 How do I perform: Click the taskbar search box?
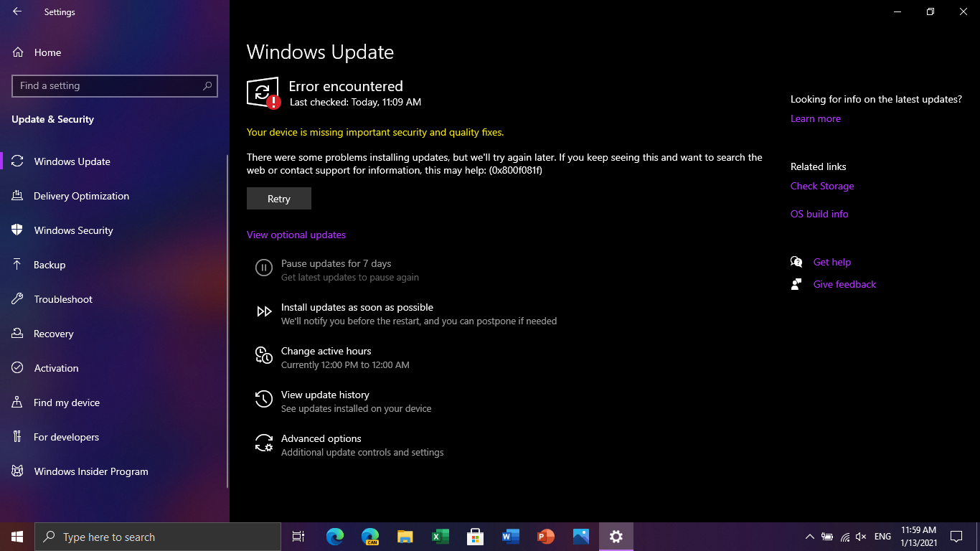point(158,537)
